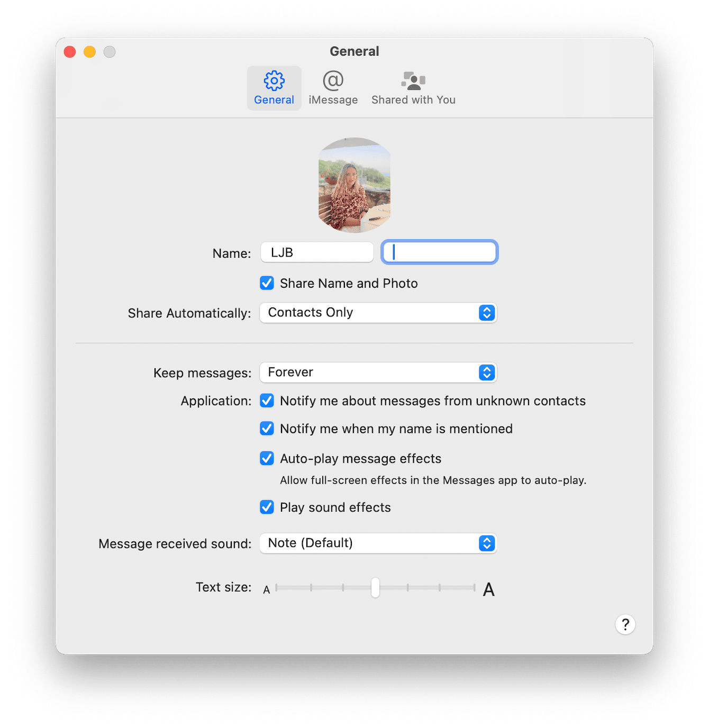This screenshot has width=709, height=728.
Task: Switch to the iMessage tab
Action: (333, 87)
